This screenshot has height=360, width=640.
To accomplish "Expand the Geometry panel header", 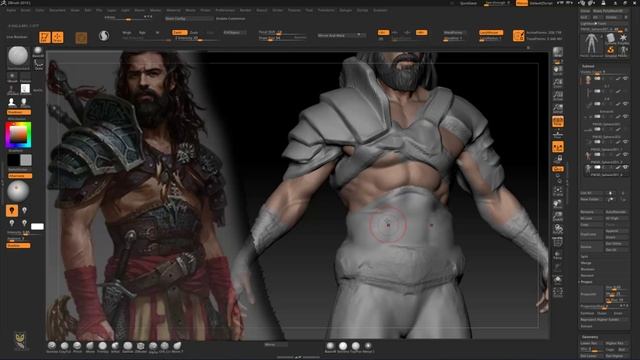I will (x=590, y=337).
